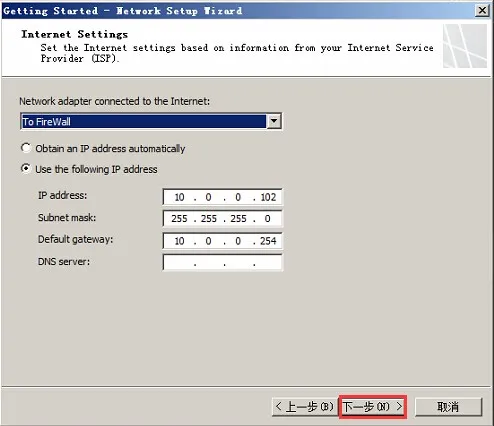This screenshot has height=426, width=494.
Task: Click the IP address first octet 10
Action: click(179, 197)
